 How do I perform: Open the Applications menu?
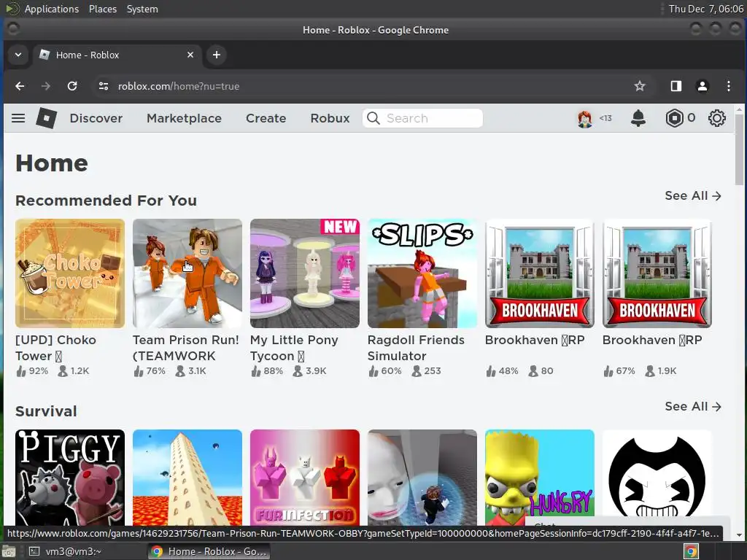52,9
